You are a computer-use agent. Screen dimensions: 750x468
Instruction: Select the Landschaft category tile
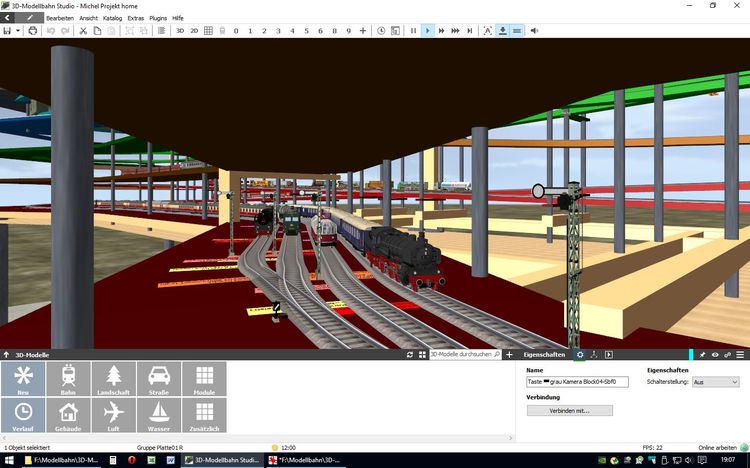point(113,379)
